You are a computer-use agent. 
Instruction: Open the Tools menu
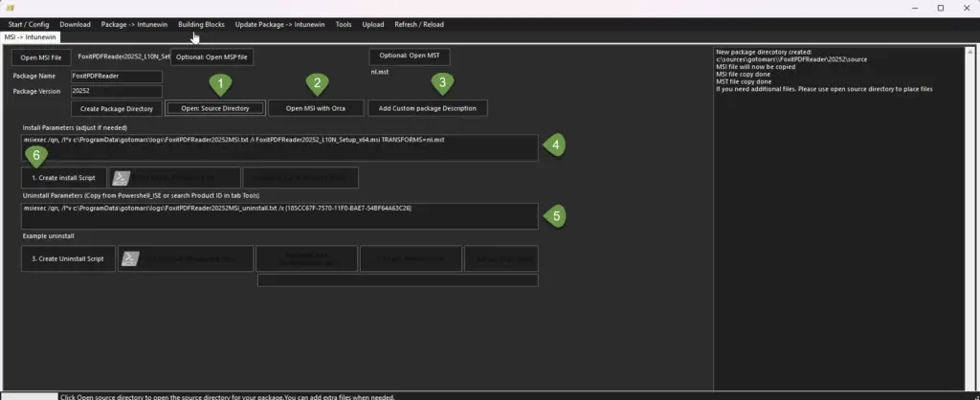344,24
